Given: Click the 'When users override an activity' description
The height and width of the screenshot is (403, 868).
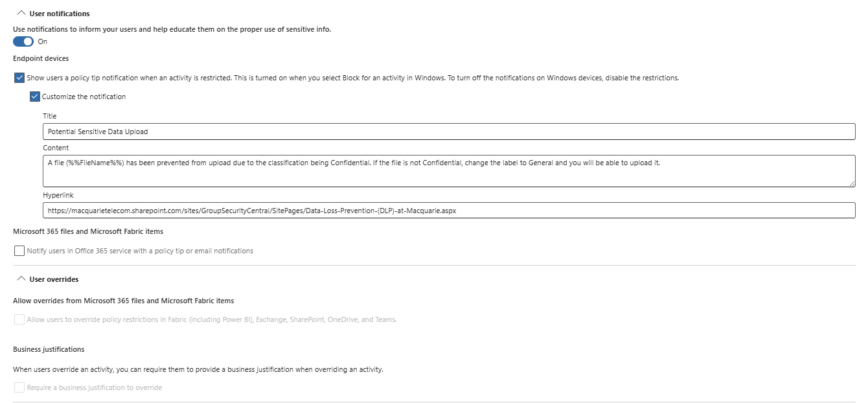Looking at the screenshot, I should tap(198, 369).
